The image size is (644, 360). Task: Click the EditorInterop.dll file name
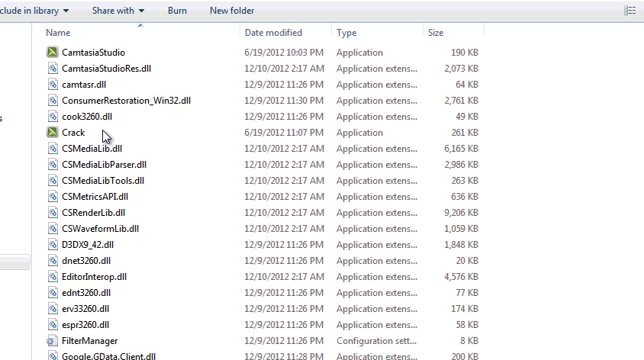[x=94, y=277]
